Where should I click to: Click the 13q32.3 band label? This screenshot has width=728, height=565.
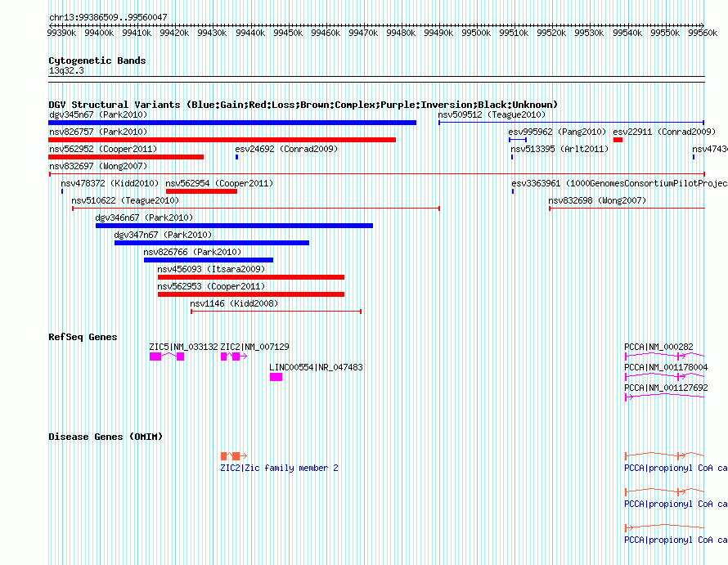pos(66,70)
